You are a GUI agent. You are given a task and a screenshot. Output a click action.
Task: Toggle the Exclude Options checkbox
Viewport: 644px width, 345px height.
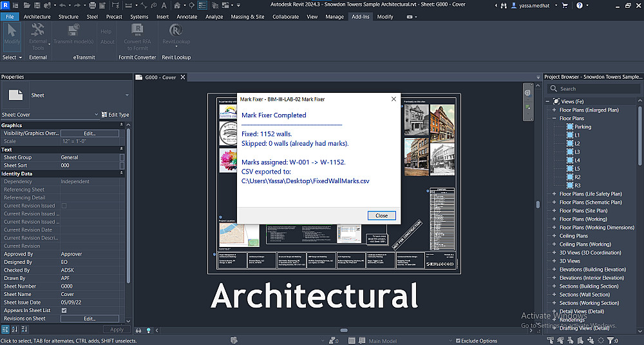[458, 340]
